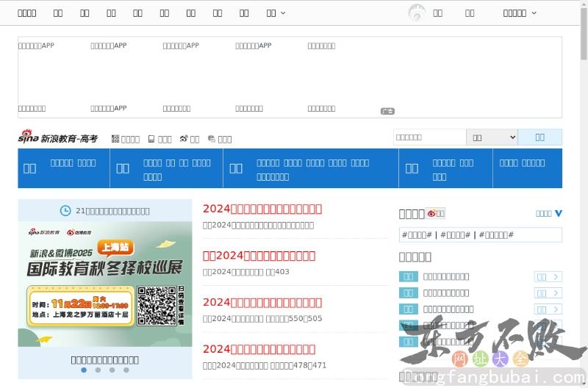Open the first red 2024 headline link
Screen dimensions: 588x388
pos(262,209)
